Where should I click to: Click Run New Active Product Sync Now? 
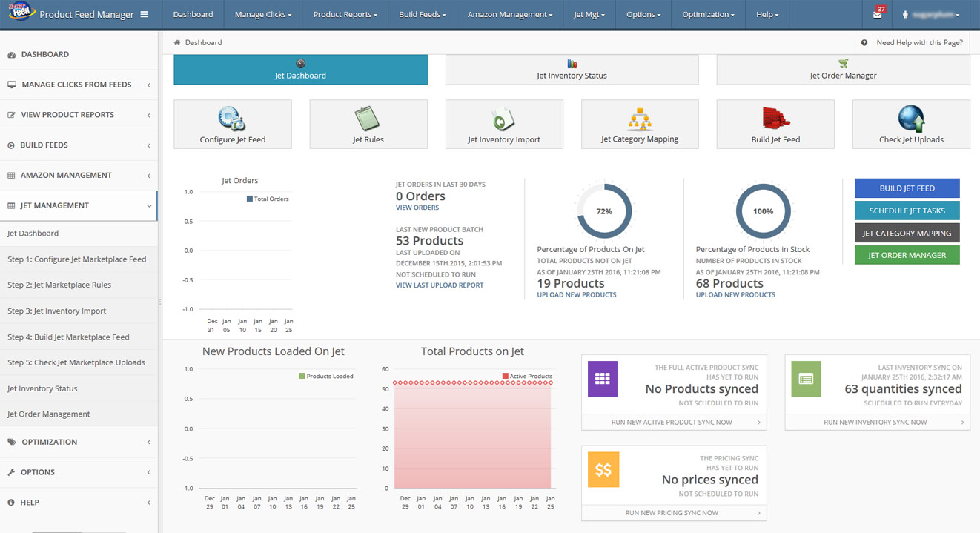pyautogui.click(x=674, y=422)
